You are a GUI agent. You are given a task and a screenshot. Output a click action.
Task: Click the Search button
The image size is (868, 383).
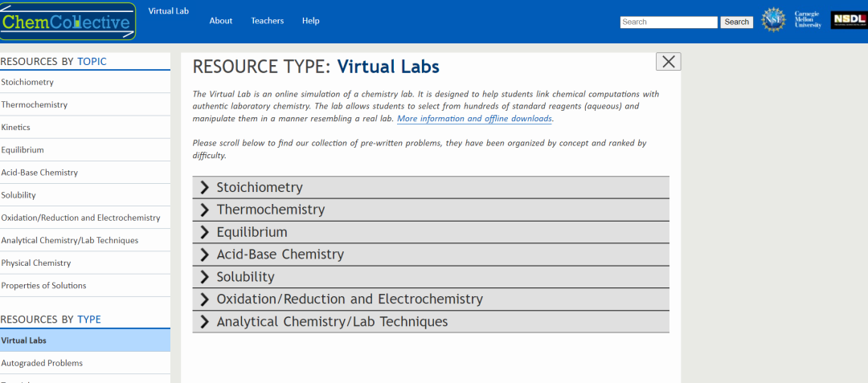click(x=736, y=22)
